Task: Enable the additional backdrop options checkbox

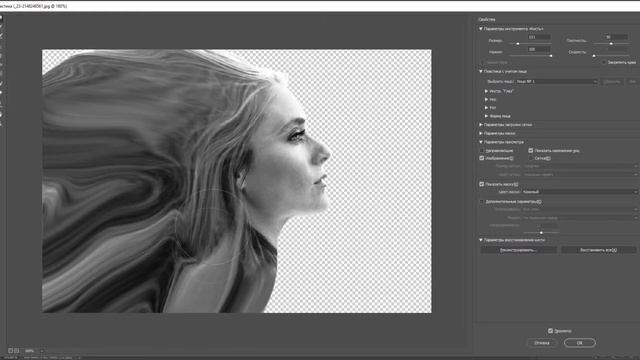Action: [482, 202]
